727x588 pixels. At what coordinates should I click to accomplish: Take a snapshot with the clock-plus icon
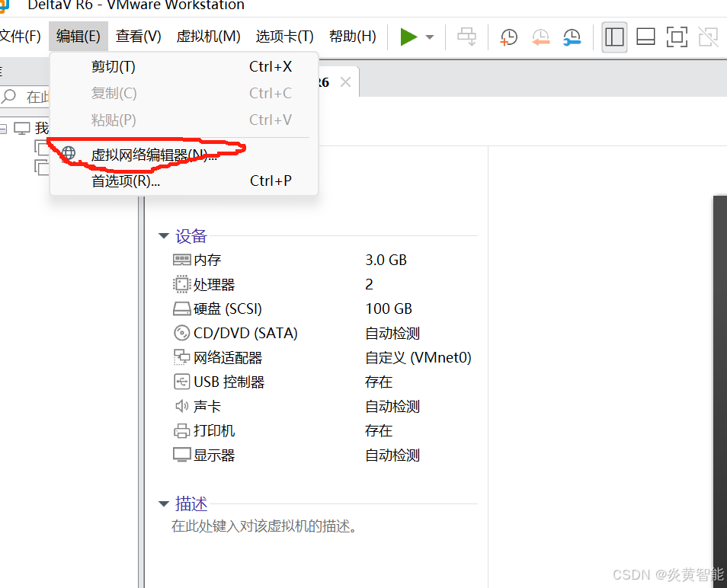(508, 37)
